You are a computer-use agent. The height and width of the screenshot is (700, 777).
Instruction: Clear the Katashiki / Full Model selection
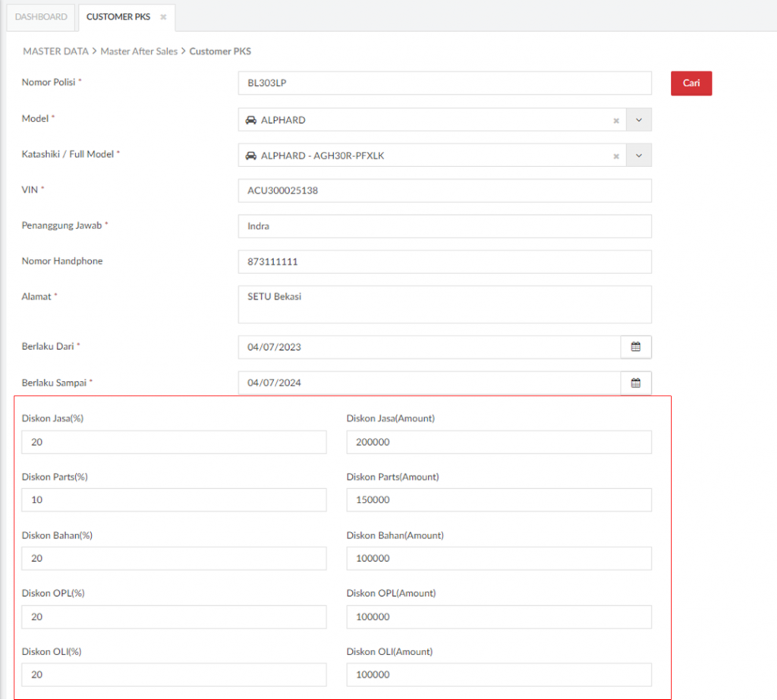click(616, 156)
